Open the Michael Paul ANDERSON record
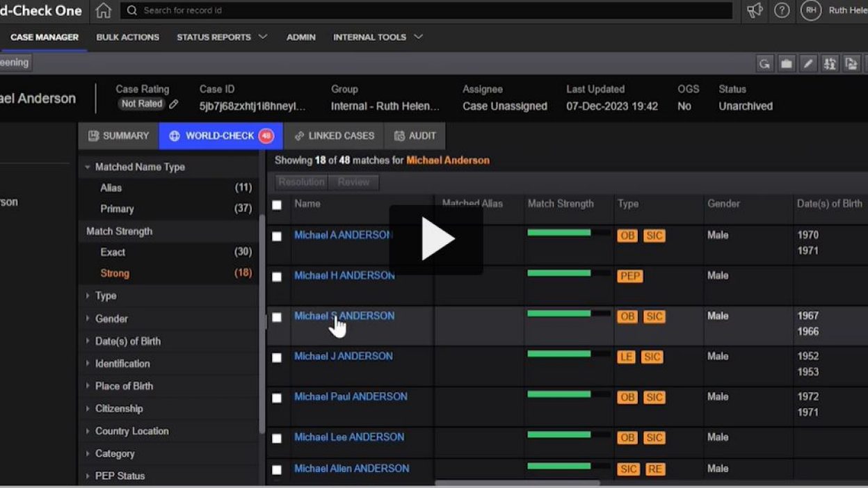Viewport: 868px width, 488px height. click(351, 396)
